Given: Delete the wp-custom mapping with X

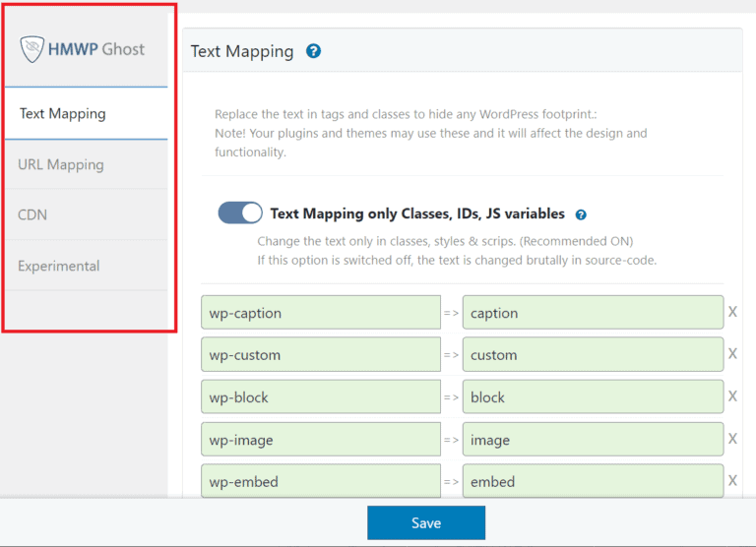Looking at the screenshot, I should click(x=732, y=355).
